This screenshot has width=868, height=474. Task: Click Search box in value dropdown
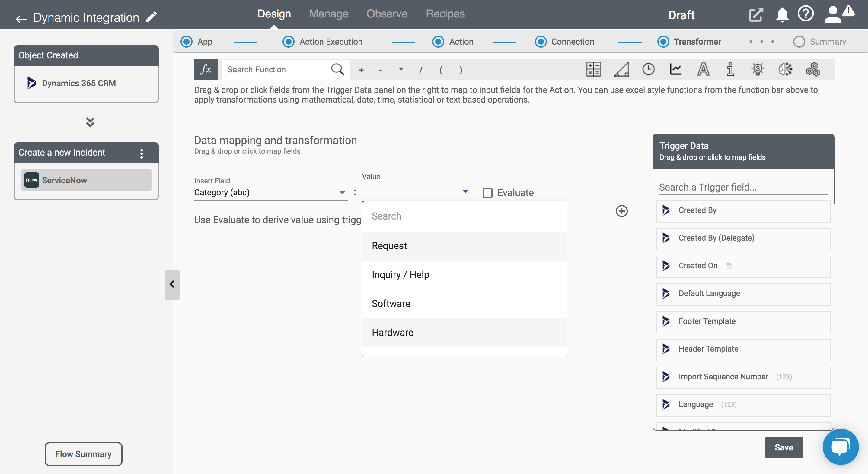click(464, 216)
